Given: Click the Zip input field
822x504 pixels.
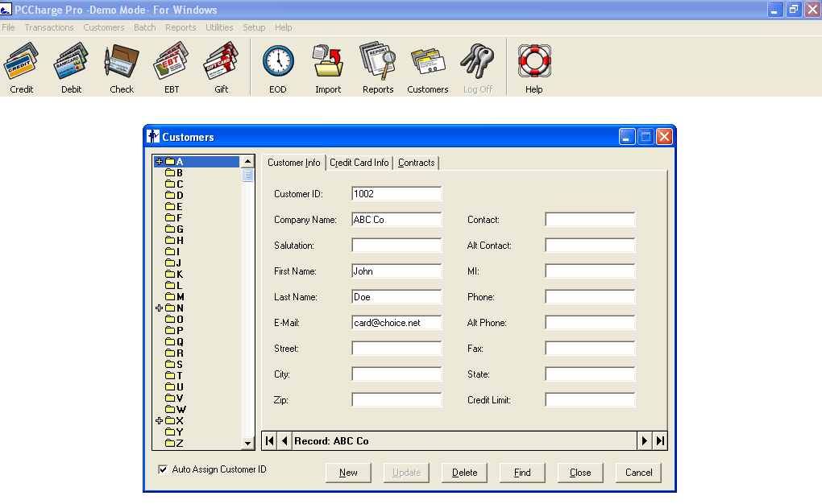Looking at the screenshot, I should pos(396,400).
